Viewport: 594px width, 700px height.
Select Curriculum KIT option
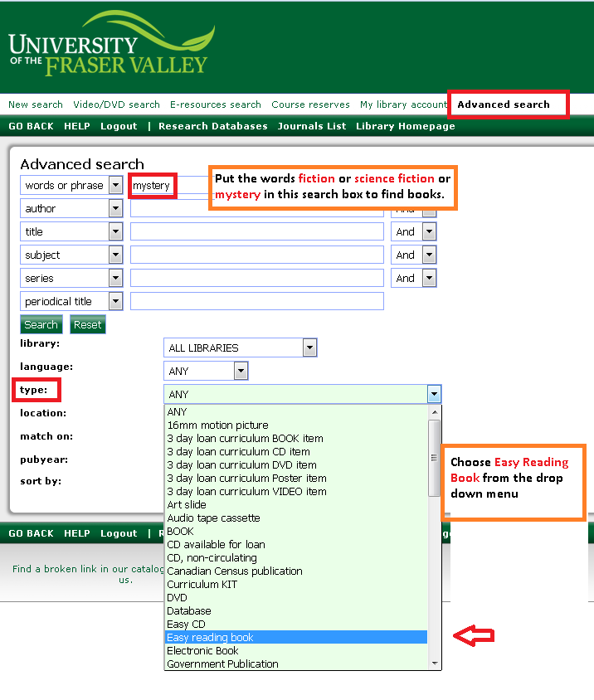pos(296,585)
